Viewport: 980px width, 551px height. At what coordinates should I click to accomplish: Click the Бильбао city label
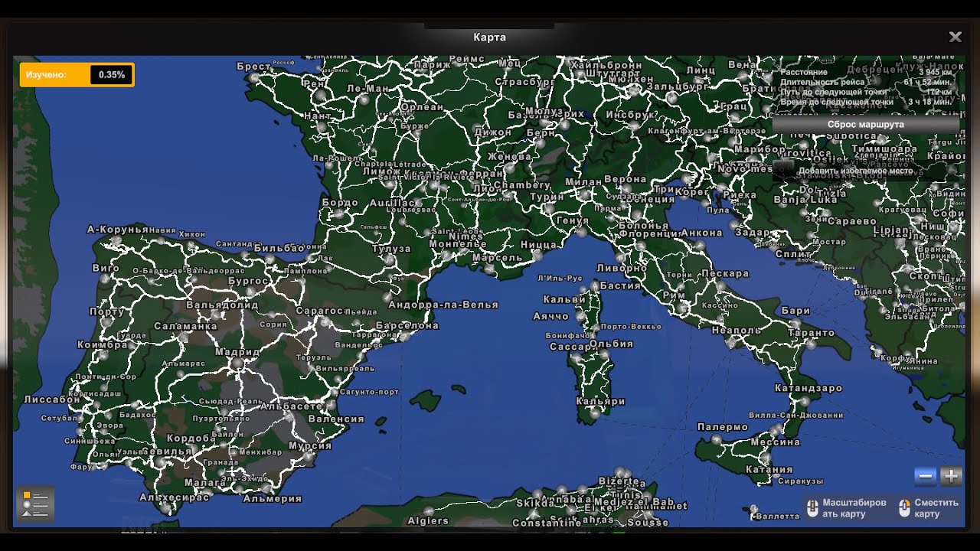point(279,249)
